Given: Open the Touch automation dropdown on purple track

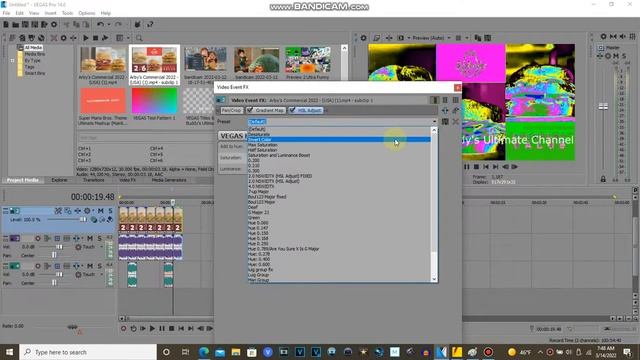Looking at the screenshot, I should tap(101, 247).
